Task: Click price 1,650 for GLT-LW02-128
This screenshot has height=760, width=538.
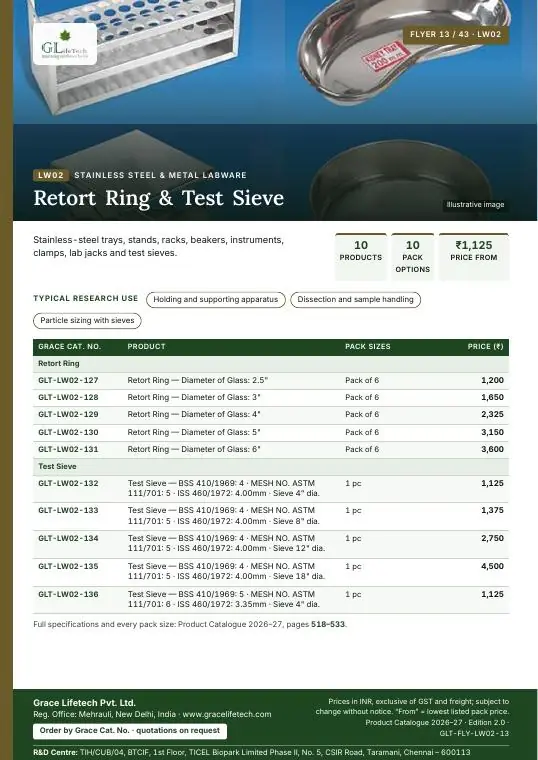Action: tap(492, 397)
